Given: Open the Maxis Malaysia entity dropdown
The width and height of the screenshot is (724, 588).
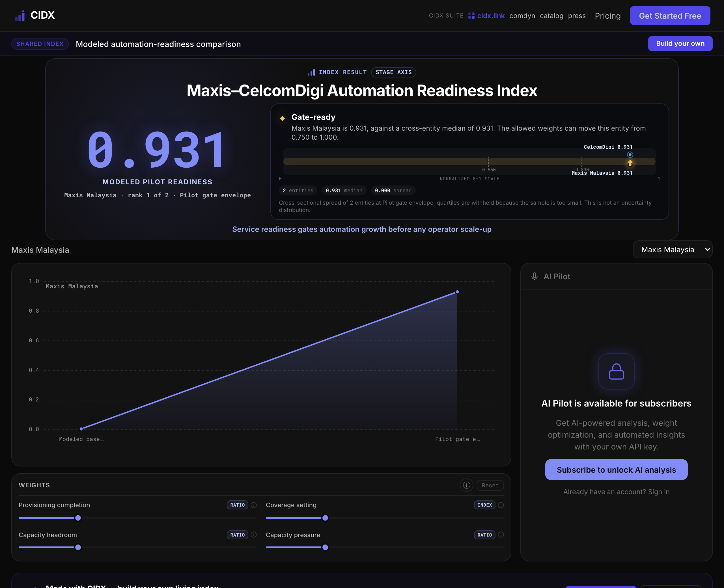Looking at the screenshot, I should [x=673, y=250].
